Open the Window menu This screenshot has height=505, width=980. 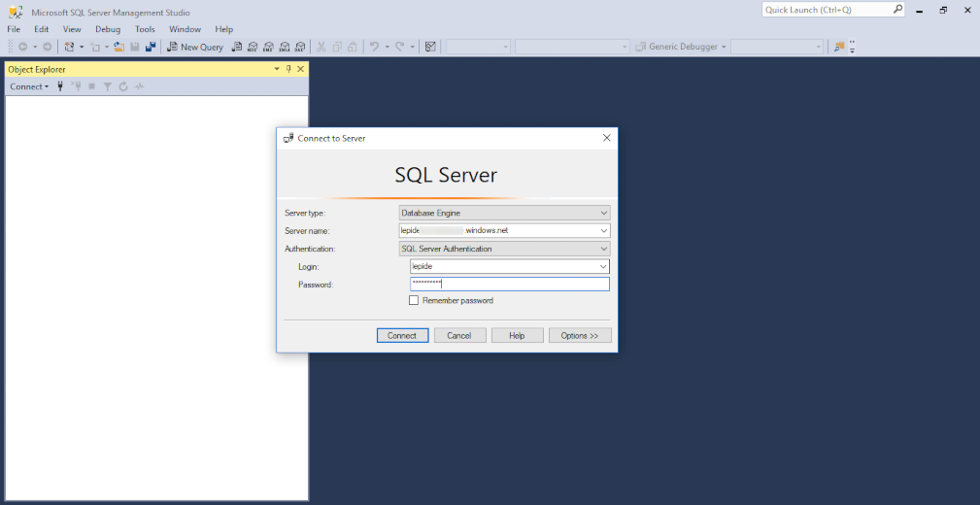[x=185, y=29]
